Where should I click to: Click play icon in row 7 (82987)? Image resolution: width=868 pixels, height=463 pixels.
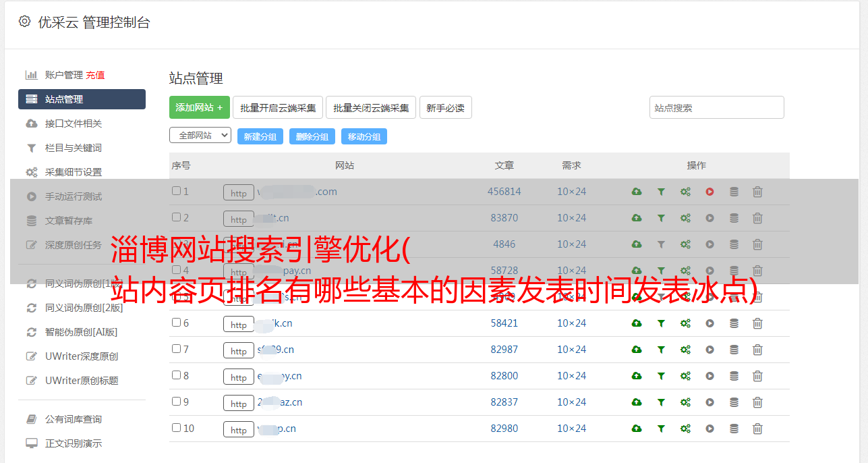click(x=710, y=350)
